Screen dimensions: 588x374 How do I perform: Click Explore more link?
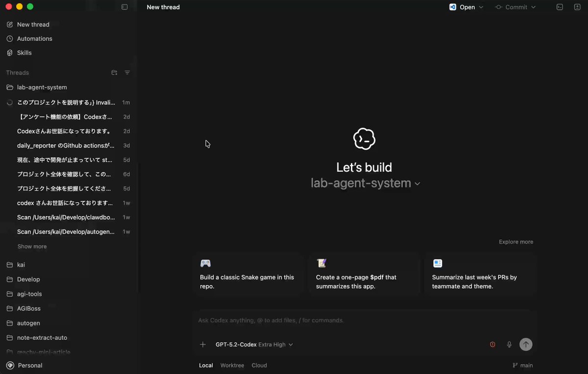(516, 242)
